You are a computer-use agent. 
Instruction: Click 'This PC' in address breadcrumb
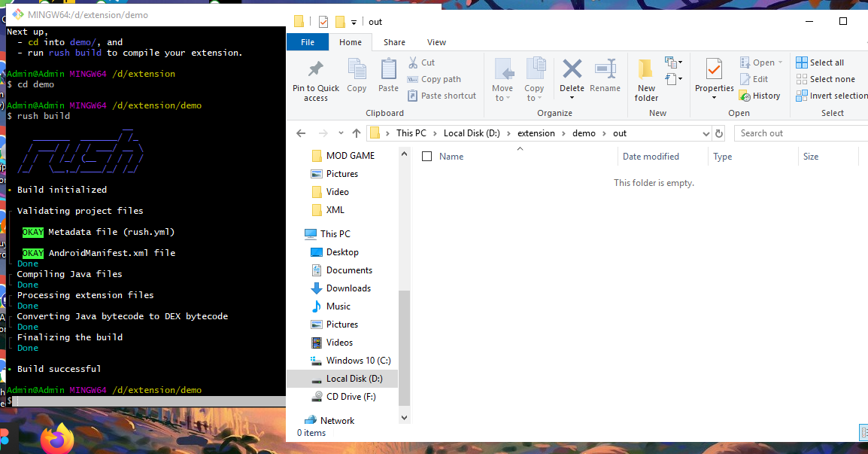(411, 133)
